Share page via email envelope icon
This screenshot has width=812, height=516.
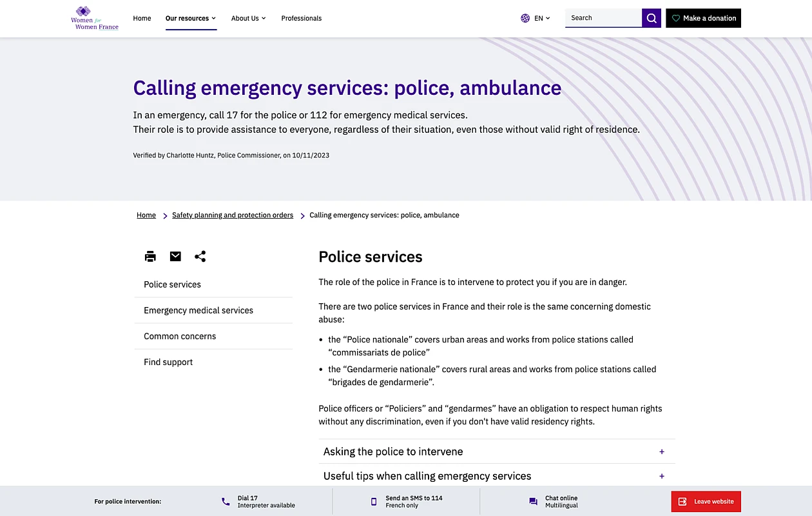point(175,257)
